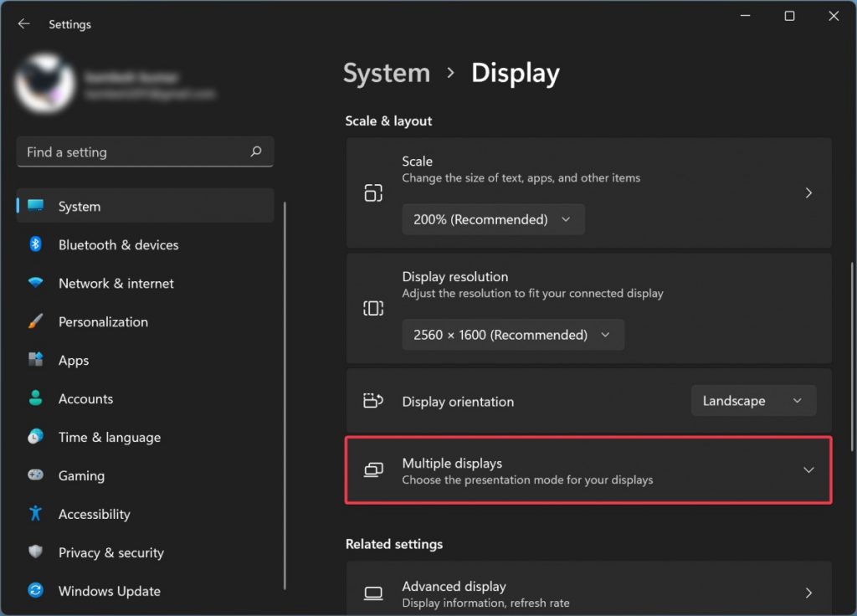Open the Apps settings icon
The image size is (857, 616).
click(37, 360)
